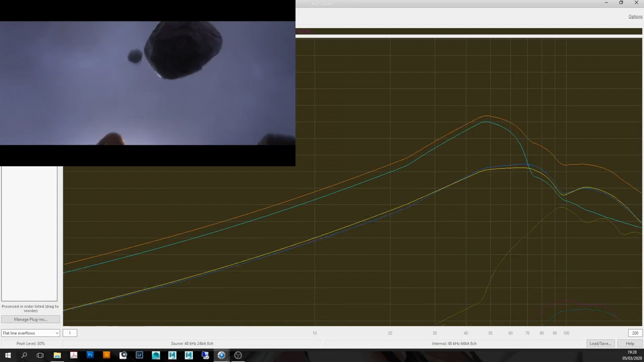Open Photoshop from the taskbar
This screenshot has height=362, width=644.
click(90, 355)
